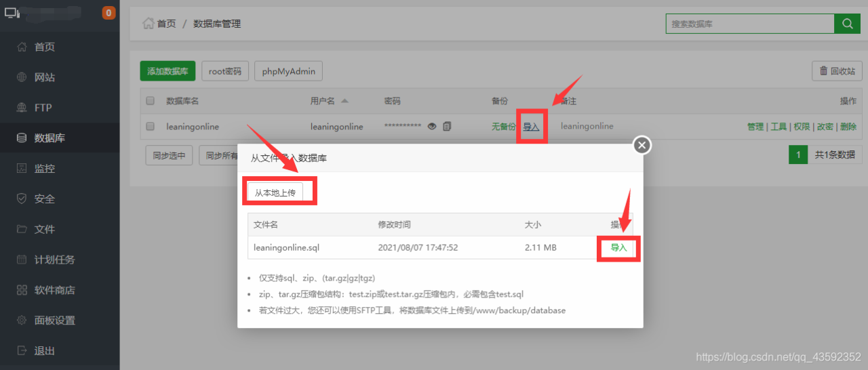Close the import dialog with the X button
This screenshot has height=370, width=868.
click(642, 145)
